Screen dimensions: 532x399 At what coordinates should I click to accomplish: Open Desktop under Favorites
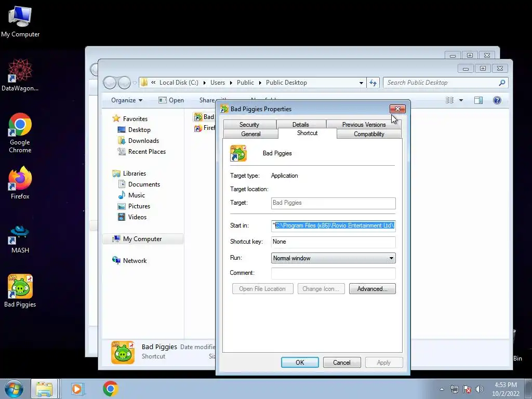pos(139,129)
